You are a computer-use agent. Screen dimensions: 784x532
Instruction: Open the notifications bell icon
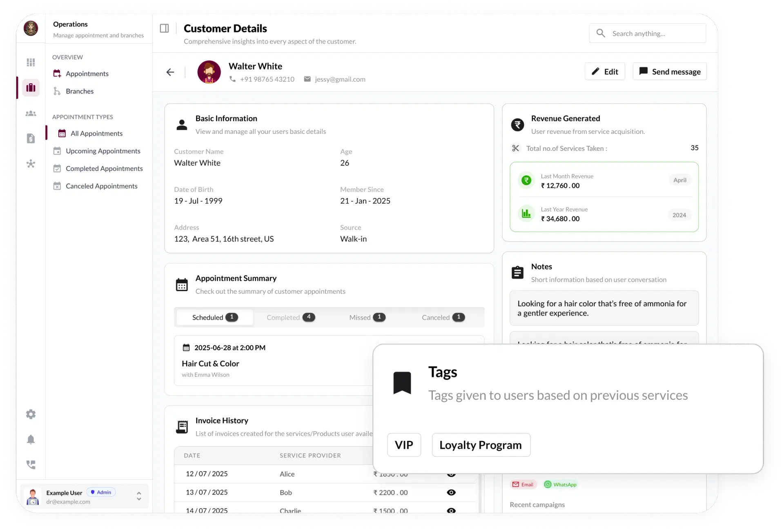pos(31,439)
